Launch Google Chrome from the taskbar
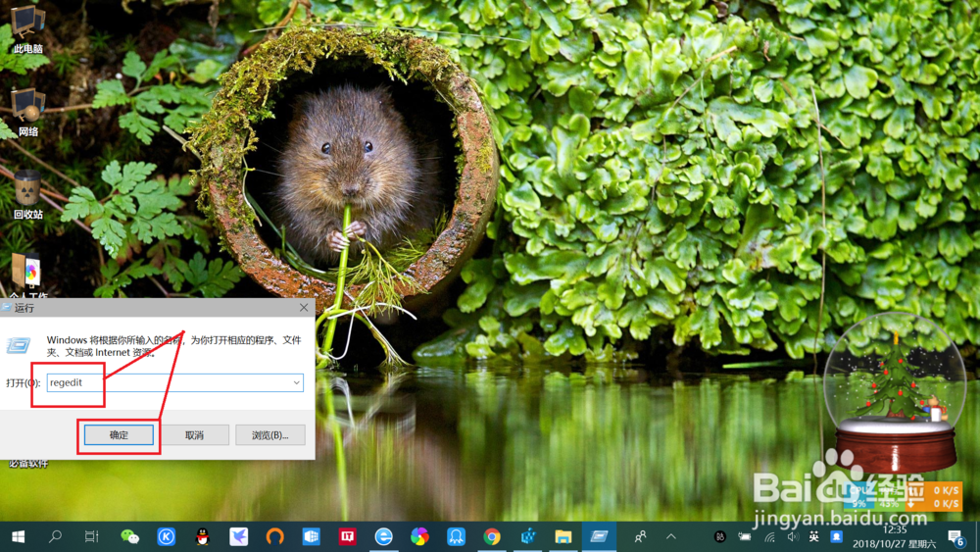This screenshot has width=980, height=552. point(492,536)
